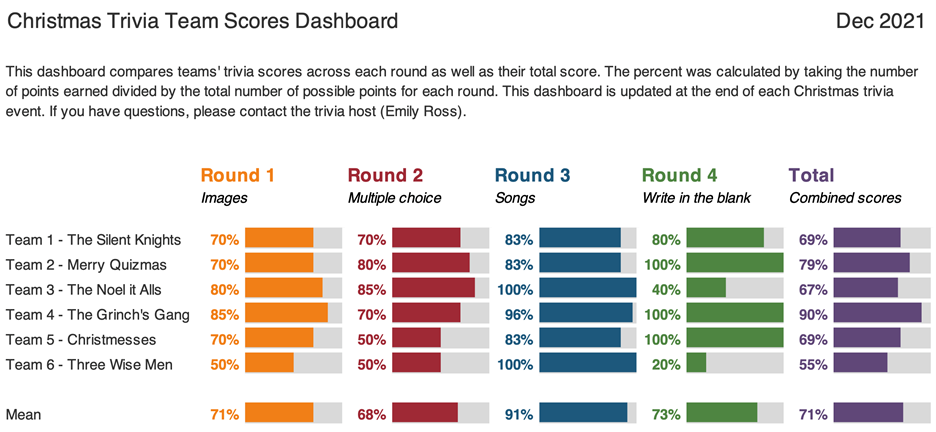Select Team 2 Round 2 red bar
Viewport: 936px width, 432px height.
point(431,264)
